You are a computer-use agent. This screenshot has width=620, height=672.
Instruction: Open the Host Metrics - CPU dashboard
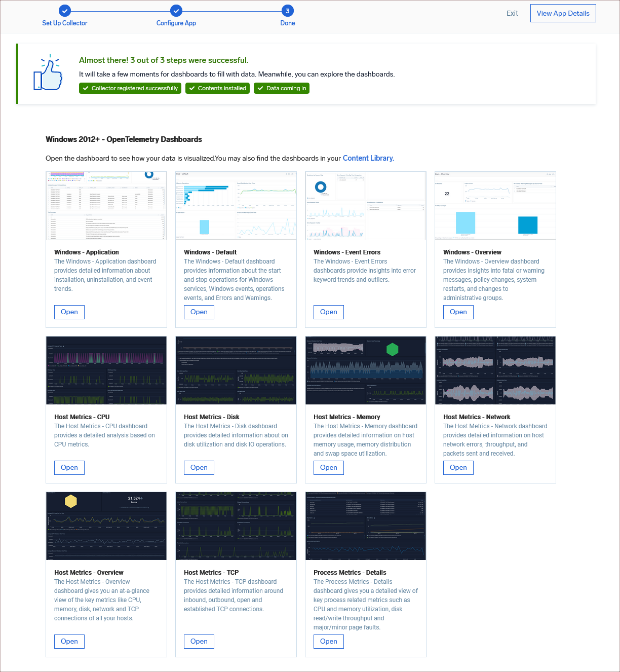pos(69,467)
